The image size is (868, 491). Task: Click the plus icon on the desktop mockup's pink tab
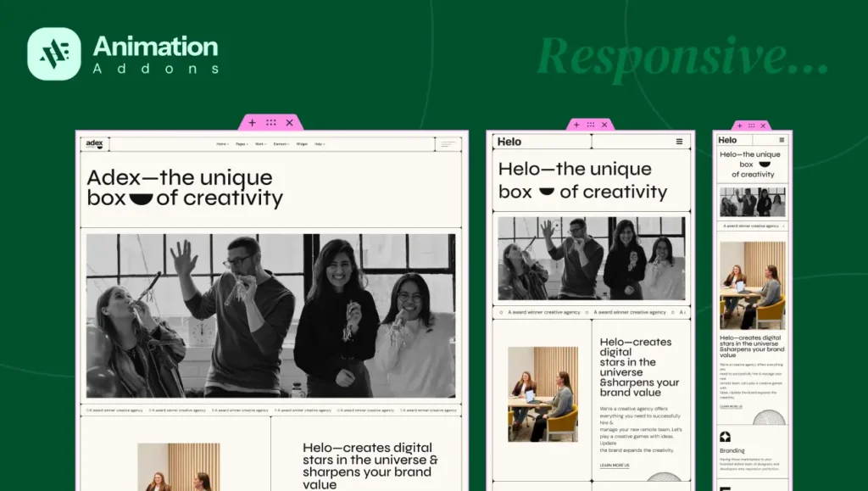[x=252, y=122]
